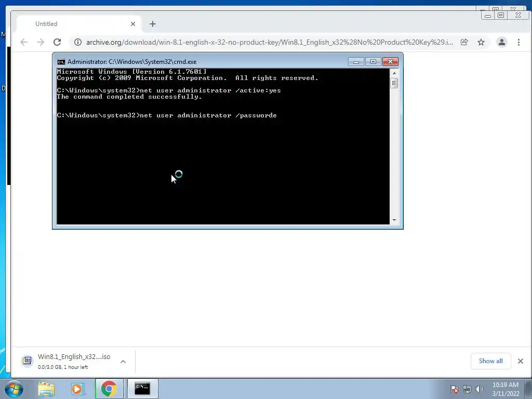Click the archive.org URL address bar

(270, 42)
